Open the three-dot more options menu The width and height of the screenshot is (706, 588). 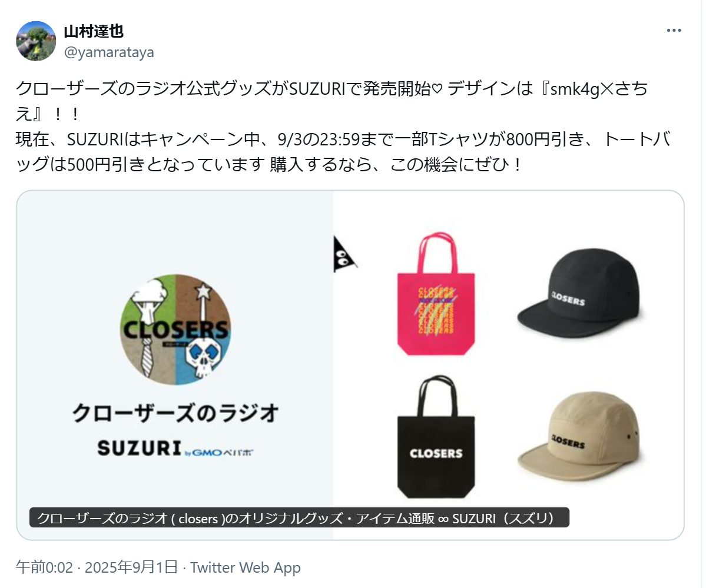[x=674, y=31]
